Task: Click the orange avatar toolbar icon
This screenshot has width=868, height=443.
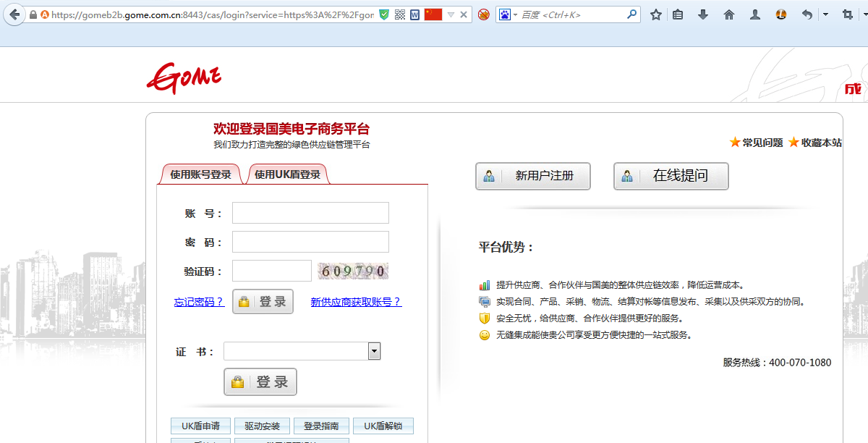Action: point(781,14)
